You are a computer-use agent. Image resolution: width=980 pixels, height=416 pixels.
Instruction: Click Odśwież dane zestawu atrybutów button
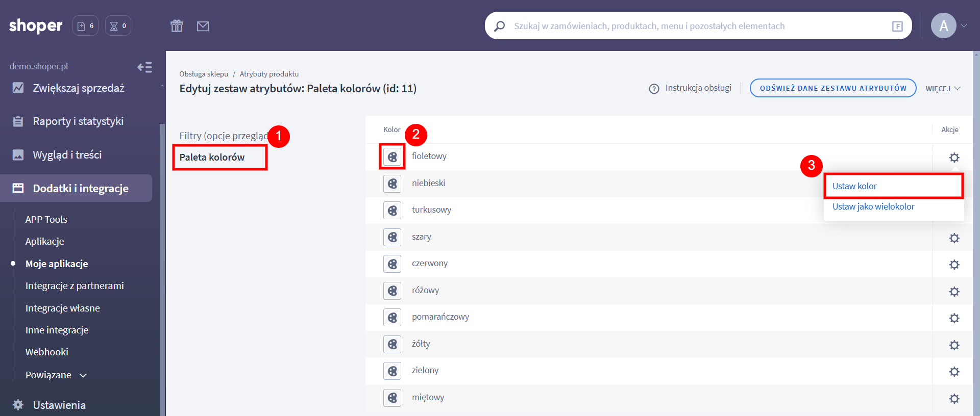[832, 88]
